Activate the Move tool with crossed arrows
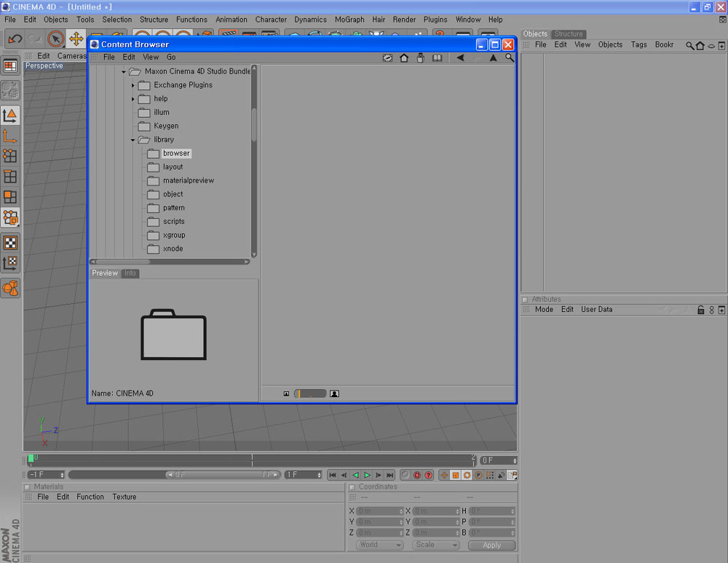Viewport: 728px width, 563px height. point(76,39)
